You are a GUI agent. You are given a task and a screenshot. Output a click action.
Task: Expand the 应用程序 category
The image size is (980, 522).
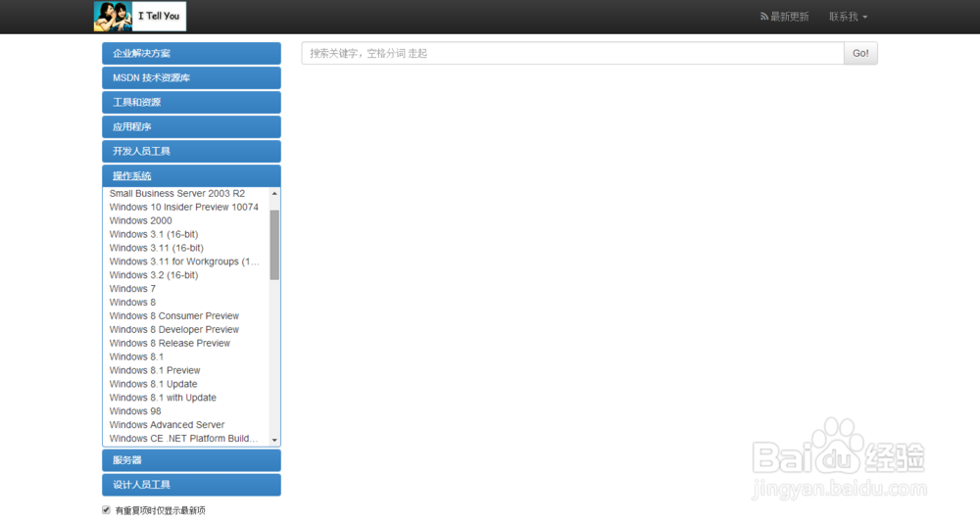click(x=191, y=126)
